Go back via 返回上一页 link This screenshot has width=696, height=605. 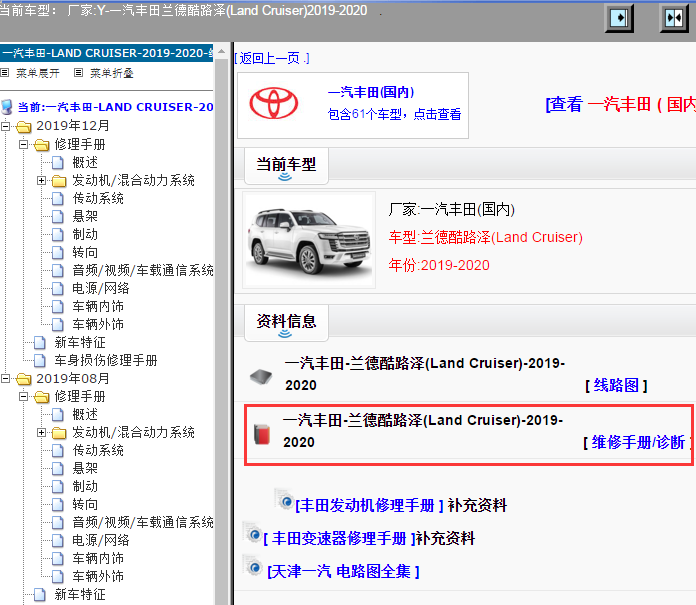272,58
